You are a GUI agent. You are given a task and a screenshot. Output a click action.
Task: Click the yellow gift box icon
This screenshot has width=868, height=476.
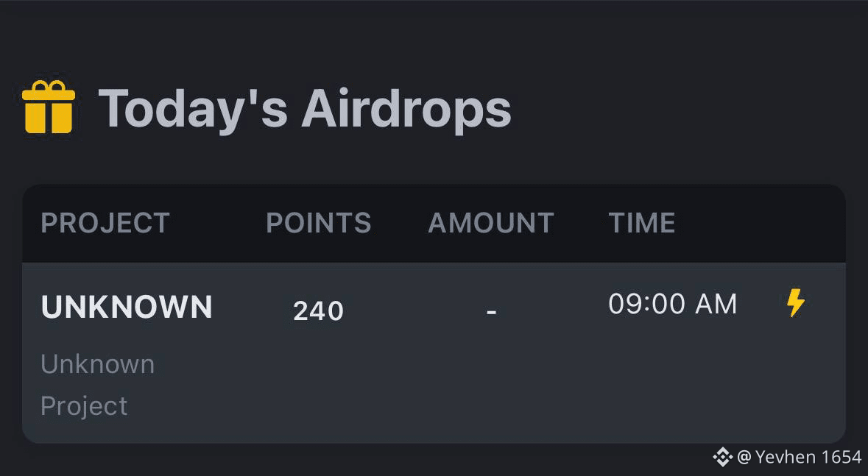(48, 107)
